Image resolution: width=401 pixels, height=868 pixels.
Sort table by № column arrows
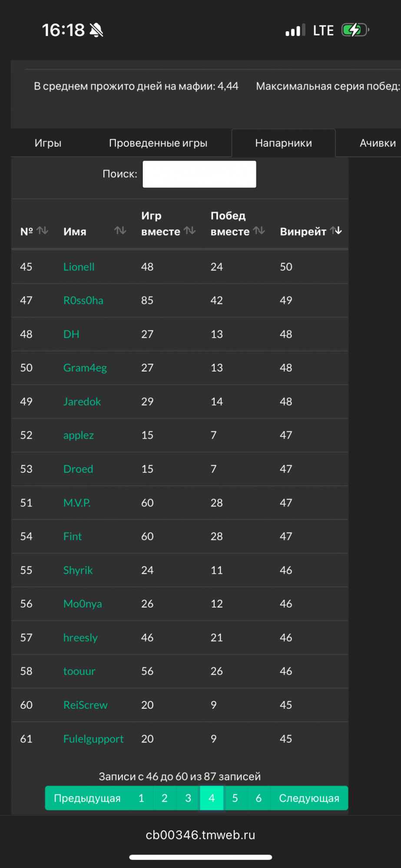click(42, 230)
